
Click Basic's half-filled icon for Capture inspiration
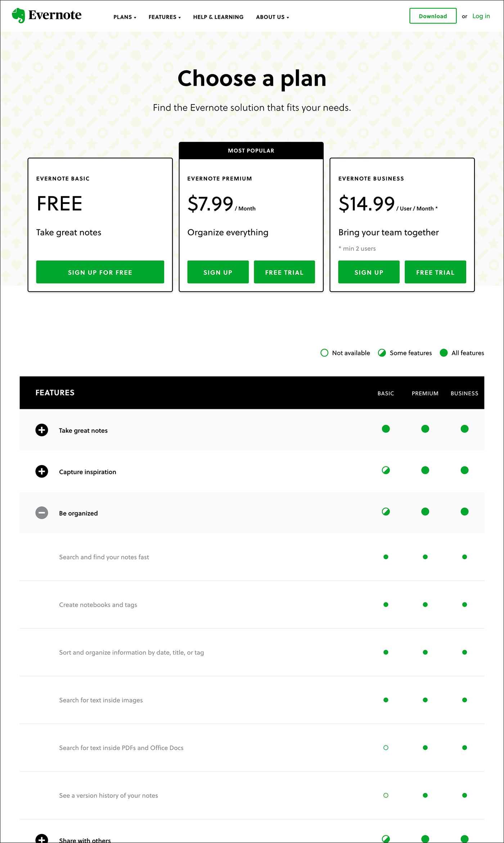tap(386, 470)
